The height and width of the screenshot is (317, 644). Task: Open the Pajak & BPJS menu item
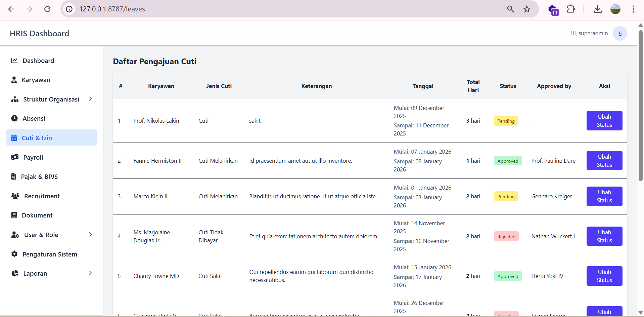(39, 176)
